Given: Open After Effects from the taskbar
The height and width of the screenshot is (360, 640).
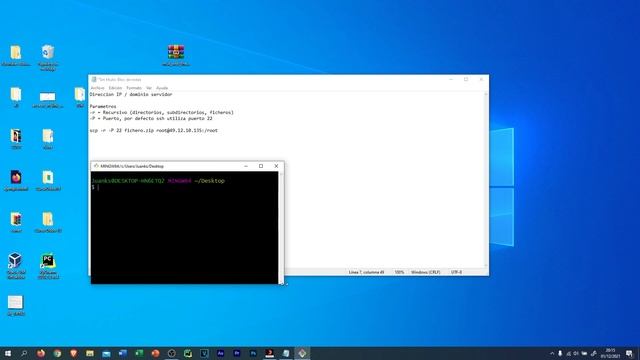Looking at the screenshot, I should 220,353.
